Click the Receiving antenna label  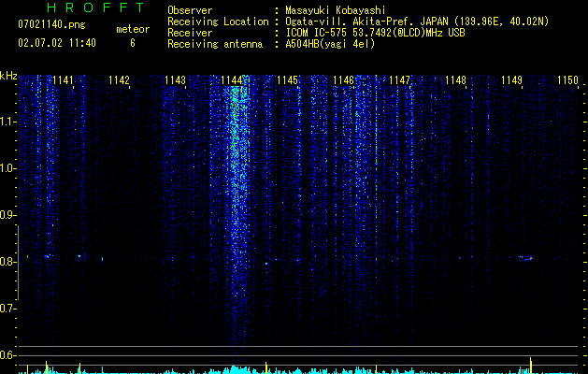(x=215, y=44)
